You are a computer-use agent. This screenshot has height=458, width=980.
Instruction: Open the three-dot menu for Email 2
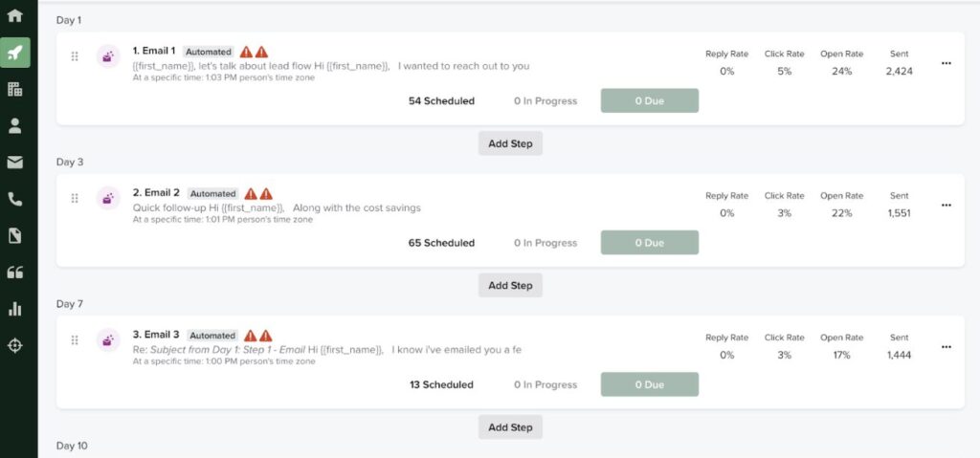947,205
